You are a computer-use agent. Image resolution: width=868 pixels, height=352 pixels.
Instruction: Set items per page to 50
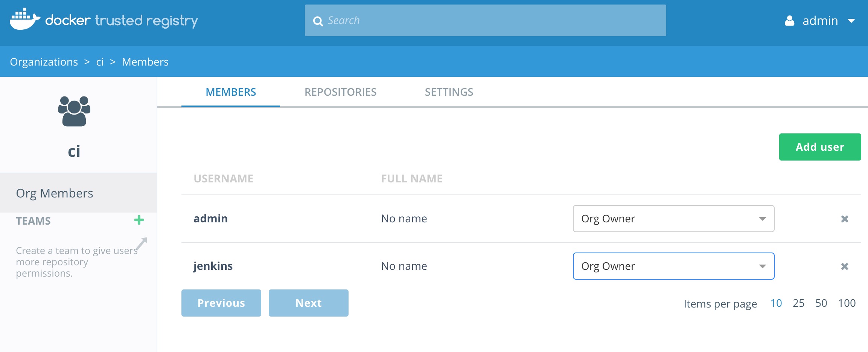click(x=821, y=303)
